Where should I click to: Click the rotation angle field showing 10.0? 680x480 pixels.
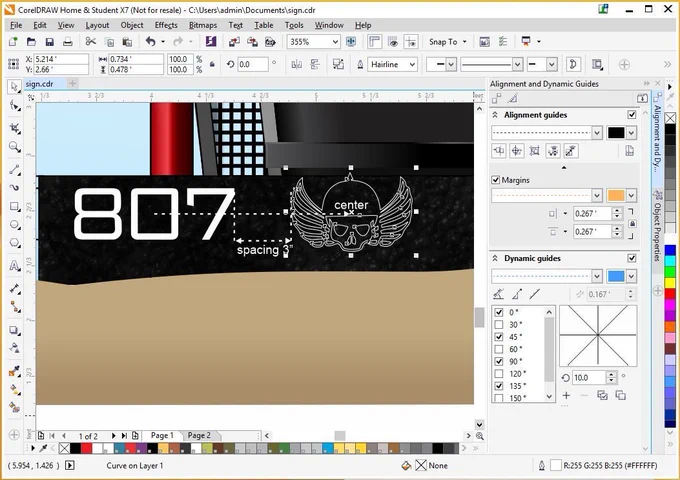(x=589, y=378)
